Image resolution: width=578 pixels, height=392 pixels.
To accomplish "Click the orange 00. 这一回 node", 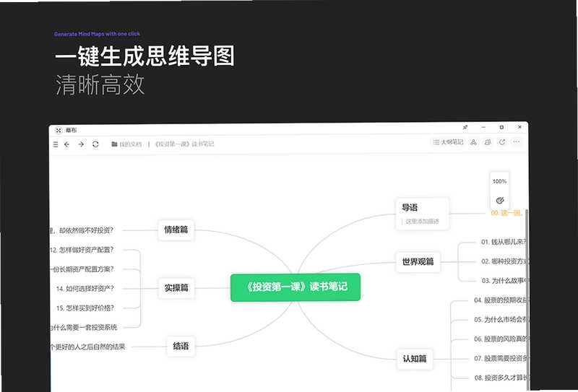I will coord(507,213).
